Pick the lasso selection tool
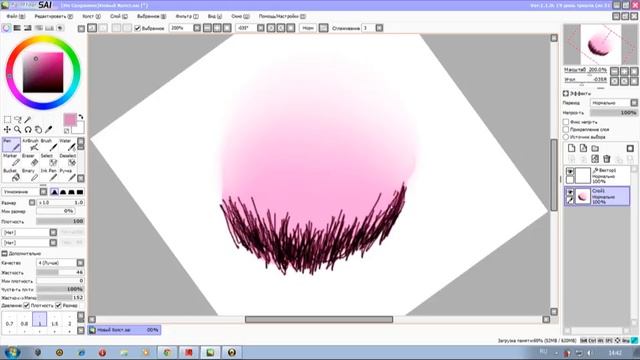Screen dimensions: 640x360 tap(18, 120)
